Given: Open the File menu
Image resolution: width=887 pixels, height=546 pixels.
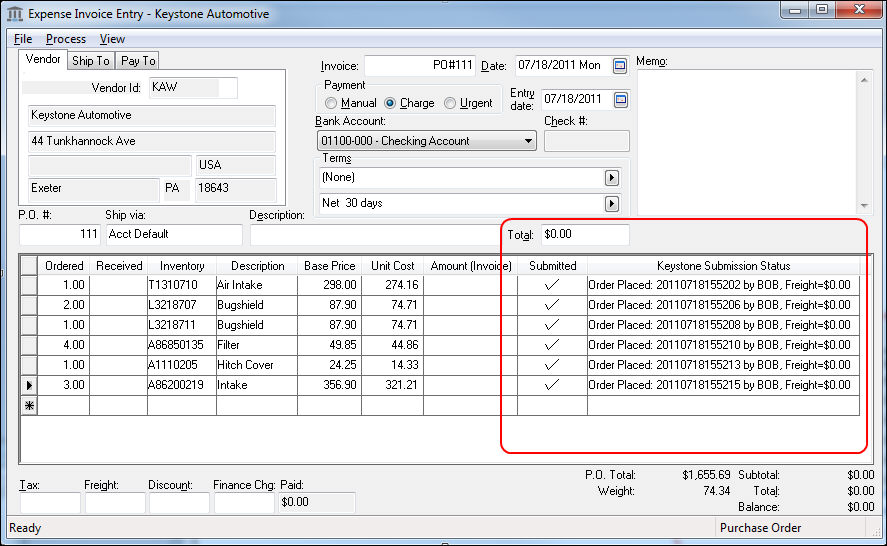Looking at the screenshot, I should point(23,39).
